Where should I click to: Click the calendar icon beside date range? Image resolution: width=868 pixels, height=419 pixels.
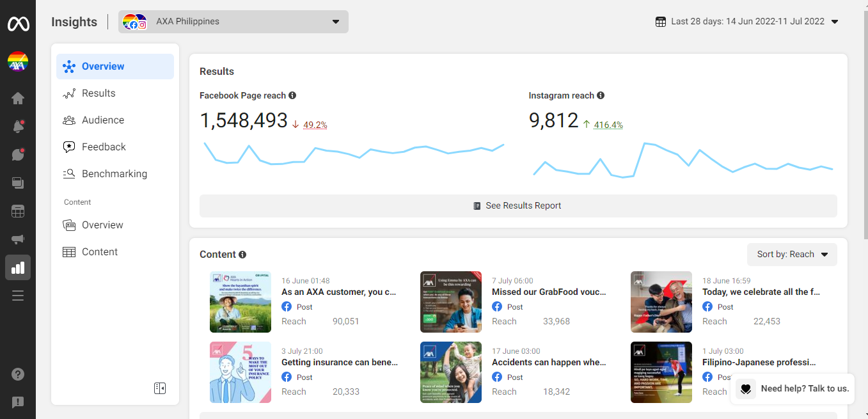click(x=661, y=22)
